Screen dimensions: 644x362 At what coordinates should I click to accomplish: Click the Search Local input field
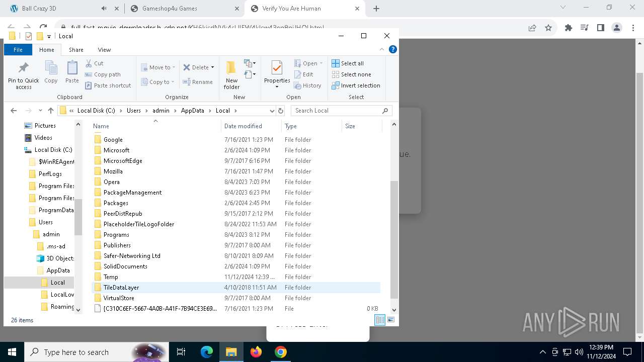[x=337, y=111]
